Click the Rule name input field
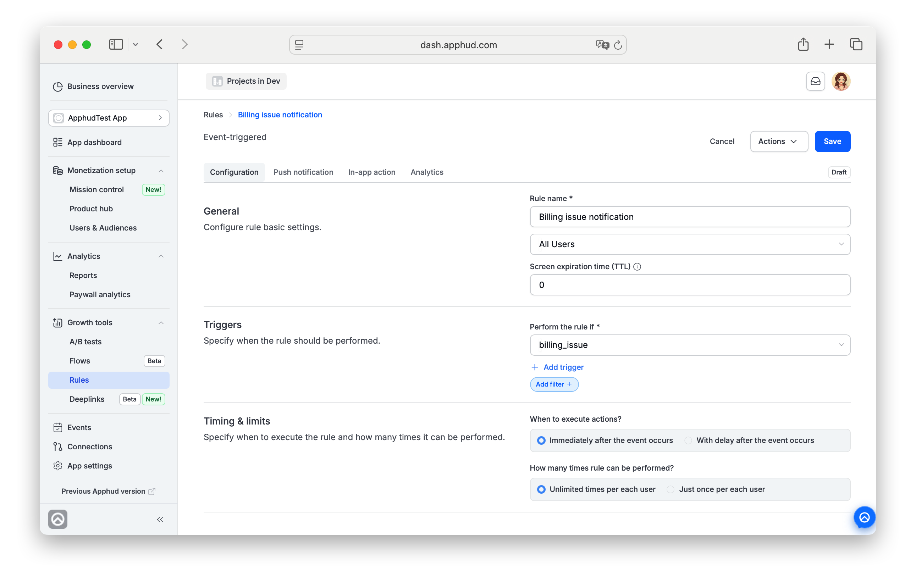The image size is (916, 588). click(690, 217)
